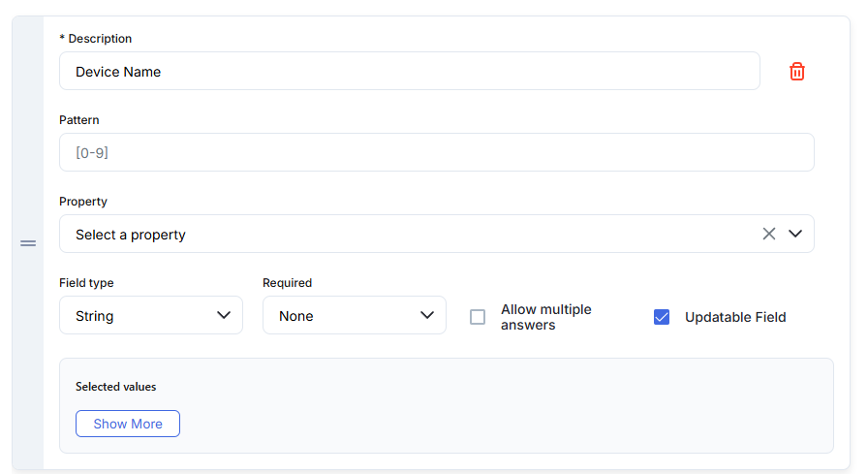Viewport: 868px width, 474px height.
Task: Click the Updatable Field label text
Action: tap(735, 317)
